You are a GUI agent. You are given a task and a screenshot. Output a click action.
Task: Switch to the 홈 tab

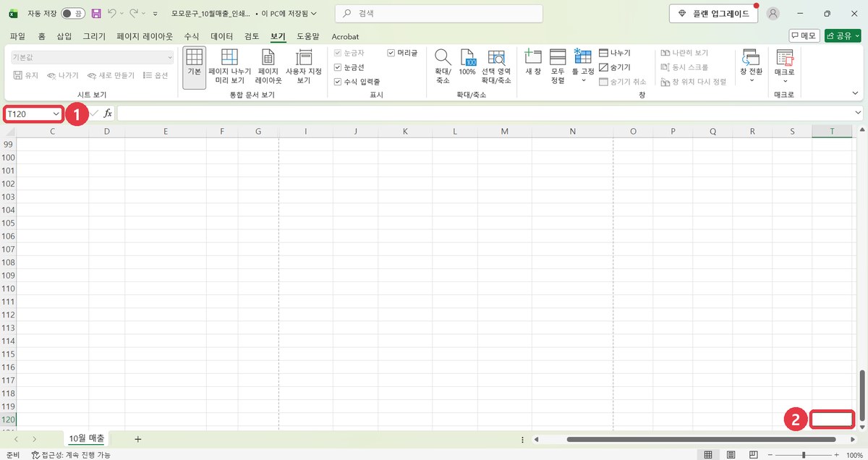click(41, 36)
